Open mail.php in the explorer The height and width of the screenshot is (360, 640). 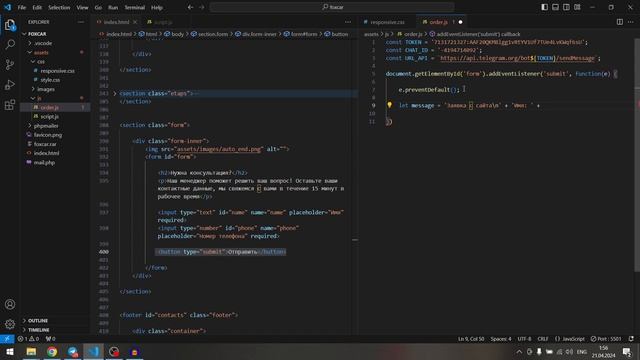pos(44,162)
